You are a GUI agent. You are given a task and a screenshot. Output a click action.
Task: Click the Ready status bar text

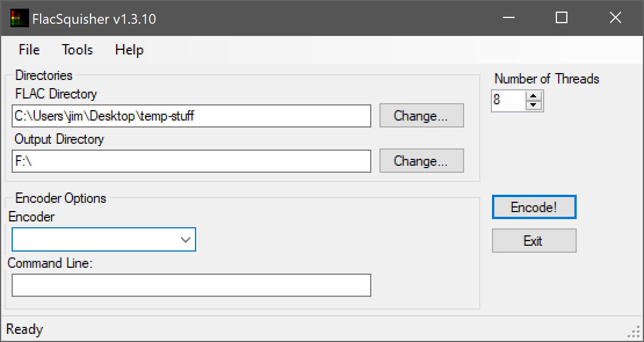tap(24, 330)
